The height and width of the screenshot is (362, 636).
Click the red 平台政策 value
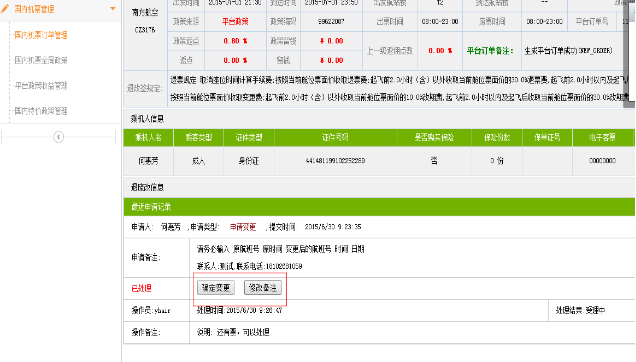point(235,21)
